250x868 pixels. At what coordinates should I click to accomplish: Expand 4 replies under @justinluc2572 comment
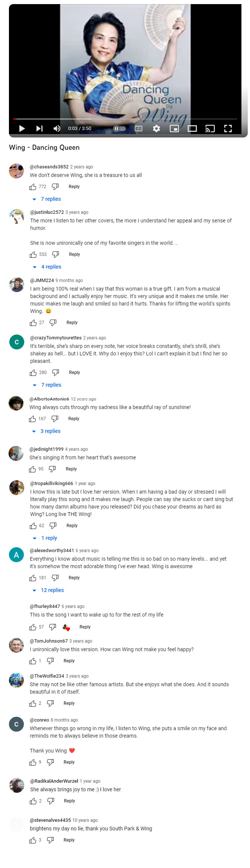click(x=51, y=267)
